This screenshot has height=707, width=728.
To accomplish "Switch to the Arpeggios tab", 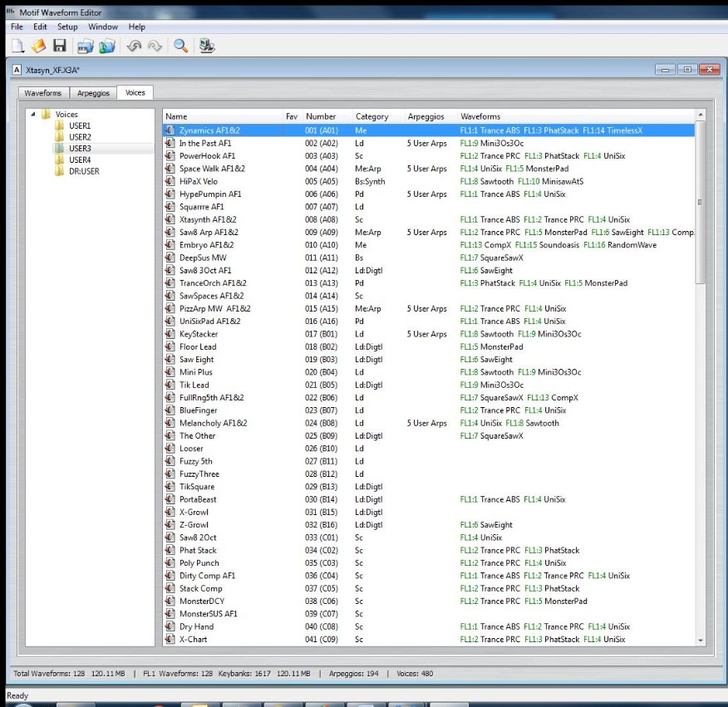I will pos(93,93).
